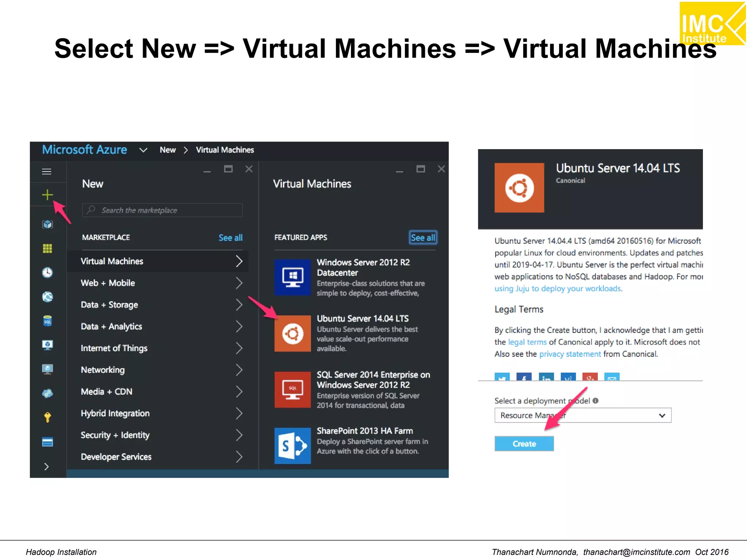The image size is (747, 560).
Task: Click the large Ubuntu logo in details panel
Action: pyautogui.click(x=519, y=188)
